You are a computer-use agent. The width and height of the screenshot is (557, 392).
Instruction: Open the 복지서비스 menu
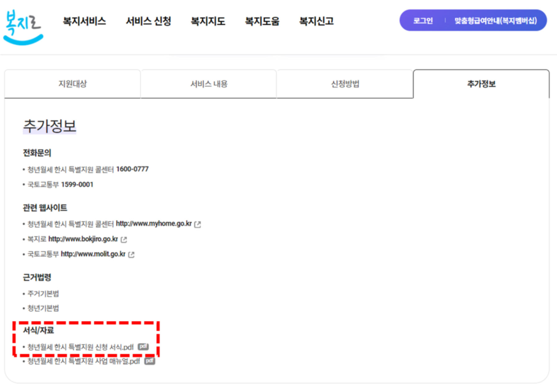pos(84,21)
